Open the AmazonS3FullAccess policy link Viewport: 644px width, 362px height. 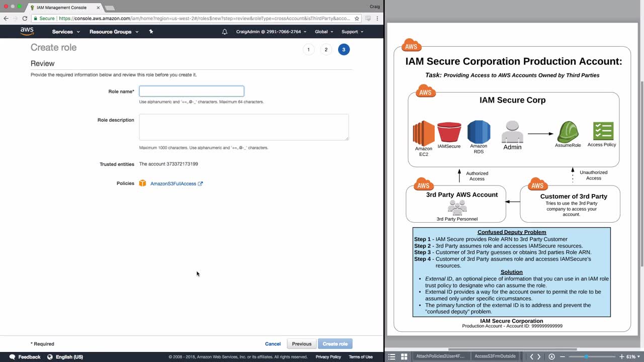click(x=173, y=184)
